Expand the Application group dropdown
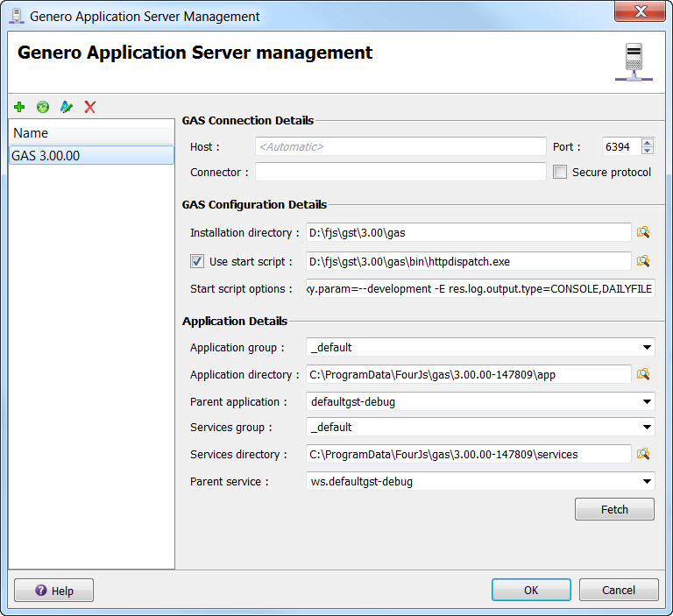The height and width of the screenshot is (616, 673). pos(647,348)
